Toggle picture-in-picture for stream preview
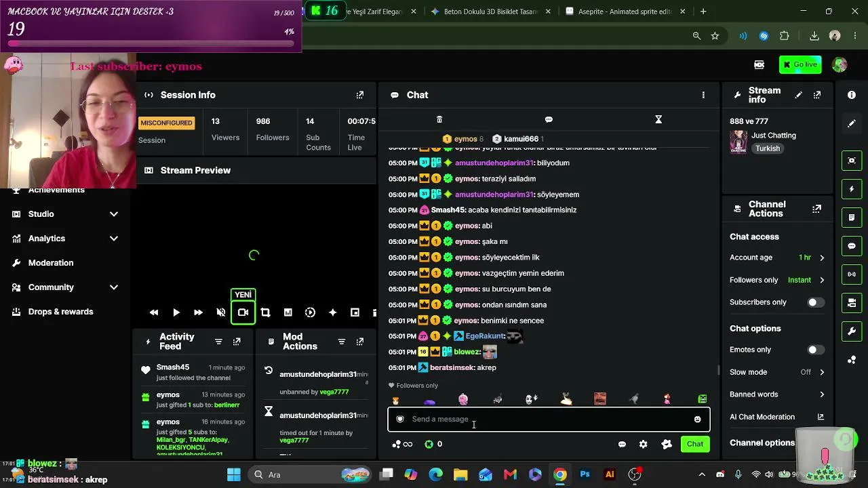The image size is (868, 488). pyautogui.click(x=355, y=312)
